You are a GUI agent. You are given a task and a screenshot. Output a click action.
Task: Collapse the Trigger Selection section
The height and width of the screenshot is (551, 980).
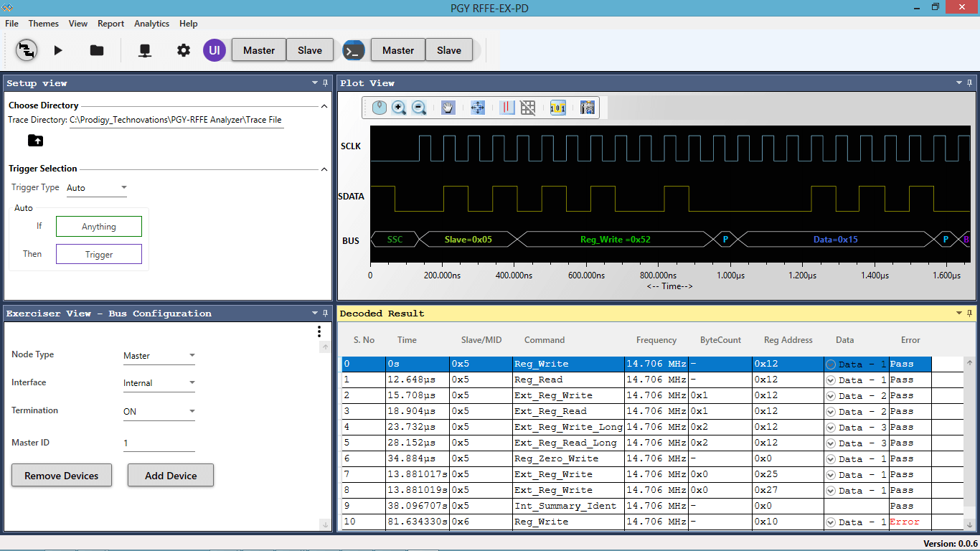[x=324, y=169]
